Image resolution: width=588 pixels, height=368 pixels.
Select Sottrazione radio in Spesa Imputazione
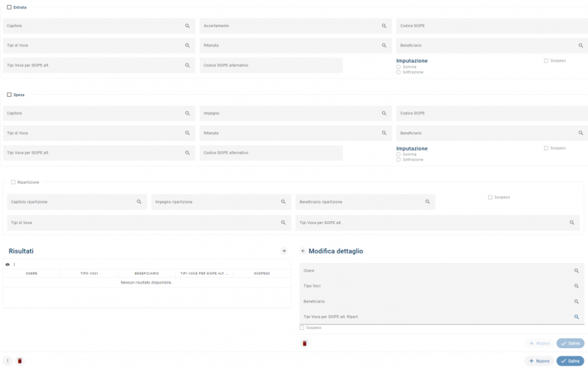click(398, 159)
